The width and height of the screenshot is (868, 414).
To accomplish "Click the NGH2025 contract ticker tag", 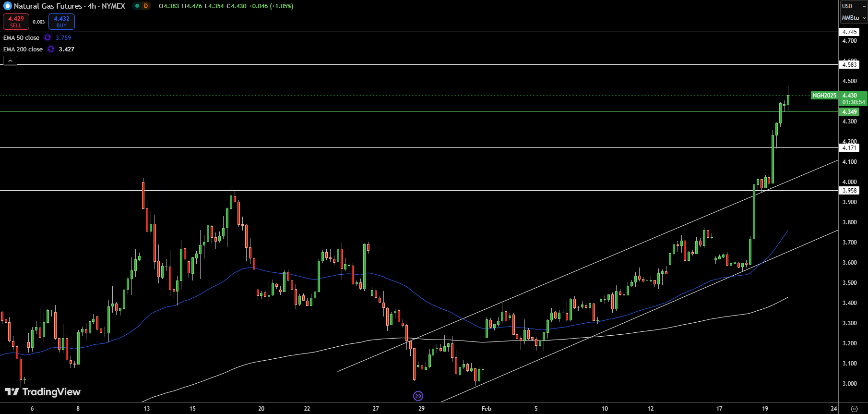I will (x=824, y=96).
